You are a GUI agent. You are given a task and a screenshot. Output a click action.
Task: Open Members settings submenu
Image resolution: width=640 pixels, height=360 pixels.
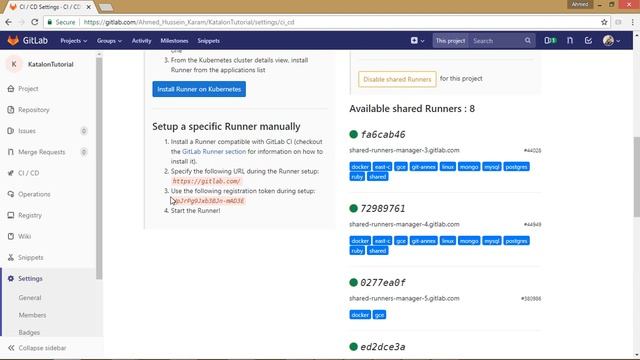(32, 315)
